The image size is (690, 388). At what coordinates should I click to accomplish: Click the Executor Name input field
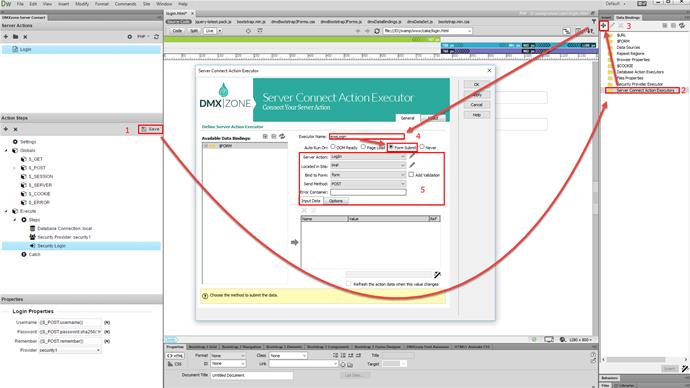pyautogui.click(x=367, y=136)
